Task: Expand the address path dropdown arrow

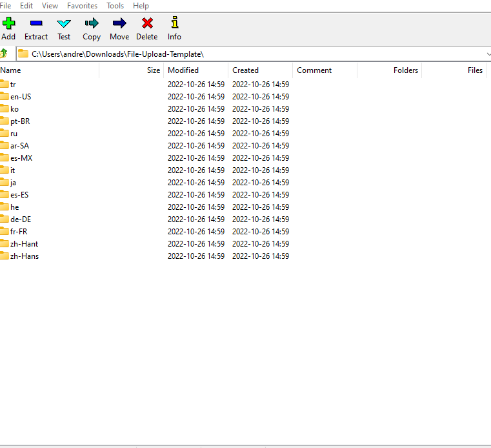Action: coord(487,54)
